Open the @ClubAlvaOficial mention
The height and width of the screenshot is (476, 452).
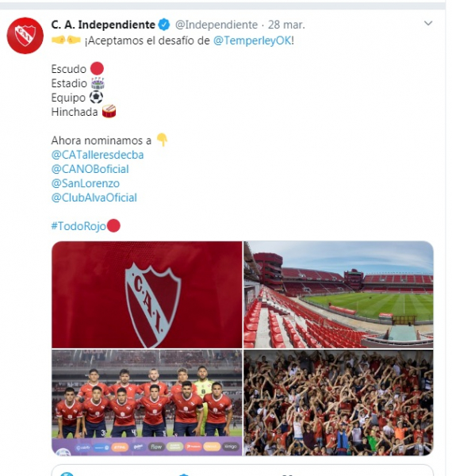point(94,198)
